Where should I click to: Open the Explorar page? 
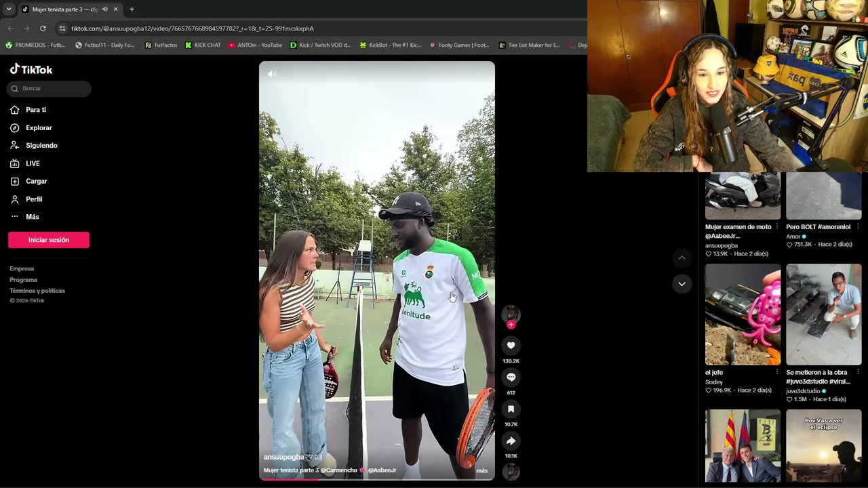[31, 127]
